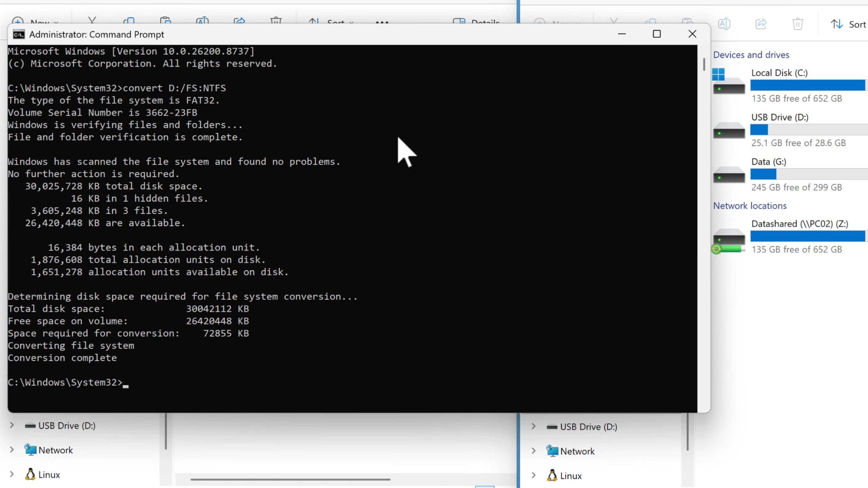This screenshot has width=868, height=488.
Task: Click the Linux penguin icon in left navigation pane
Action: coord(30,474)
